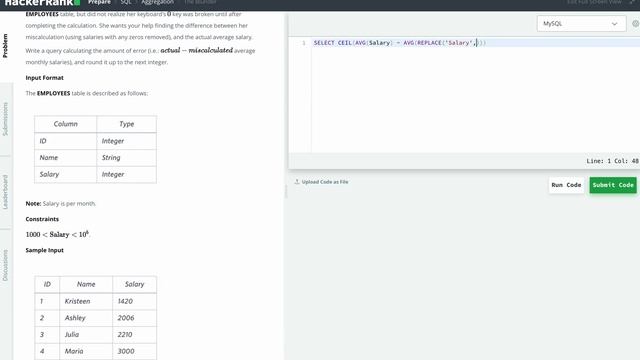The image size is (640, 360).
Task: Open the Aggregation breadcrumb link
Action: [x=157, y=2]
